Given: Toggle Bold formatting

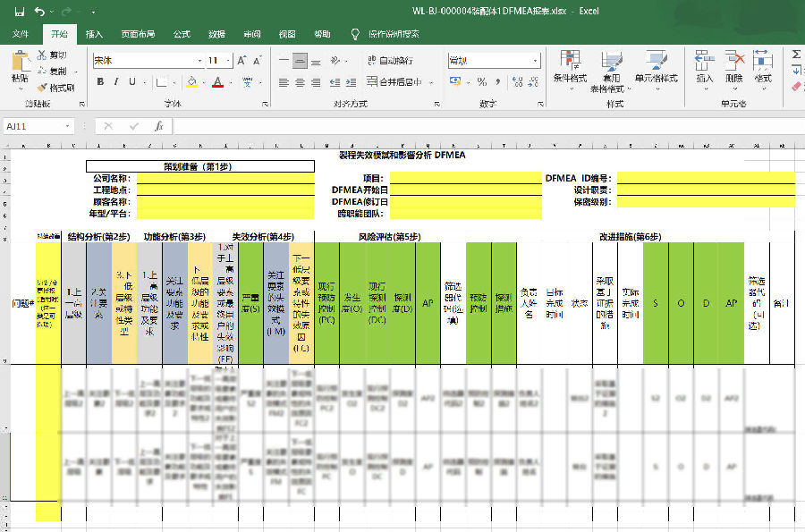Looking at the screenshot, I should coord(100,82).
